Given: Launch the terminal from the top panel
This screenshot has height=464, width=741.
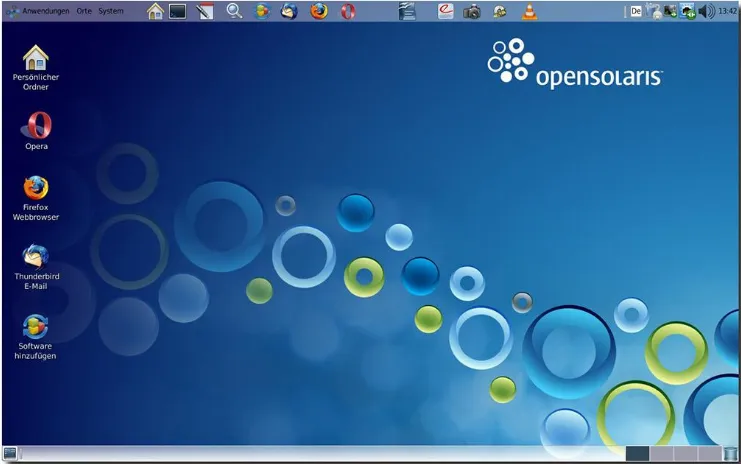Looking at the screenshot, I should [178, 11].
